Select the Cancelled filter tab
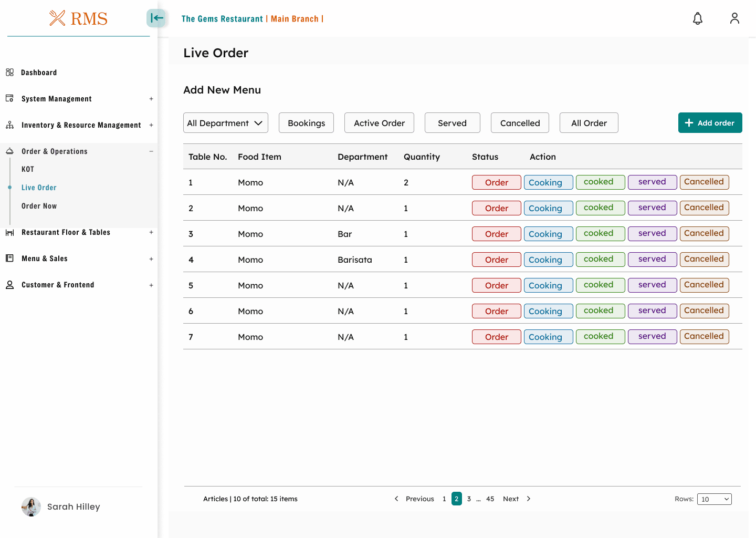Image resolution: width=756 pixels, height=538 pixels. pyautogui.click(x=520, y=123)
